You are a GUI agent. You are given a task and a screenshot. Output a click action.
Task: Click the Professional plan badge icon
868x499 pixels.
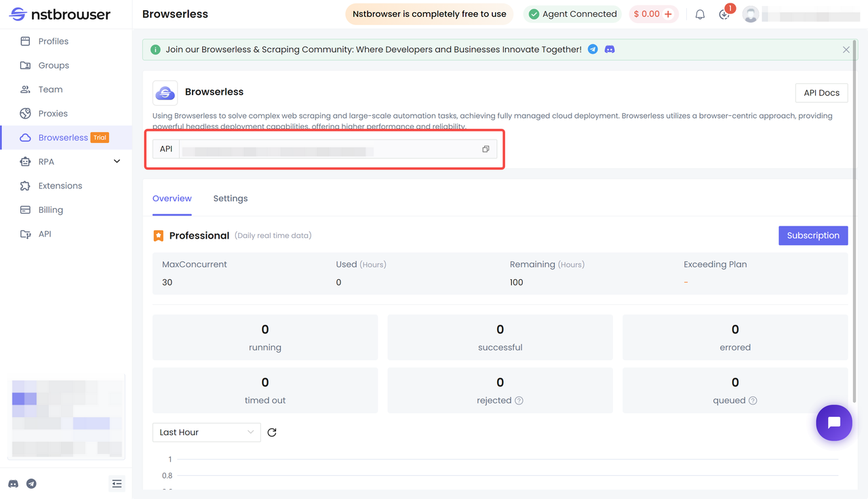click(158, 236)
